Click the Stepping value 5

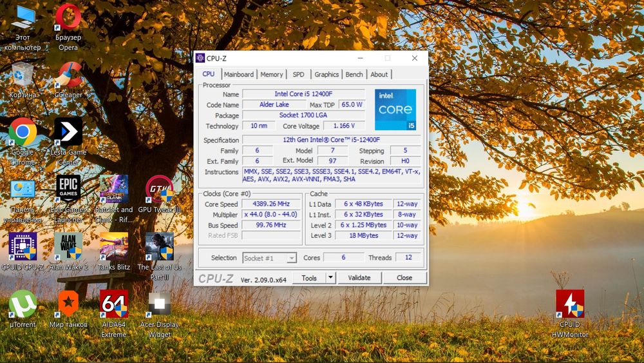405,150
